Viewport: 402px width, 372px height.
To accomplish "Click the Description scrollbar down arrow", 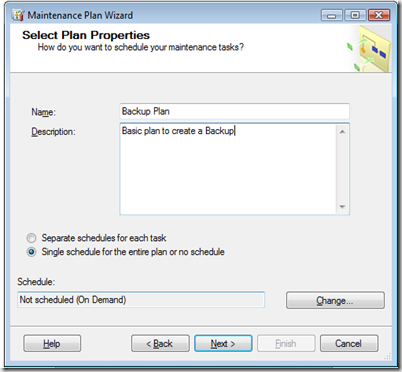I will 342,207.
